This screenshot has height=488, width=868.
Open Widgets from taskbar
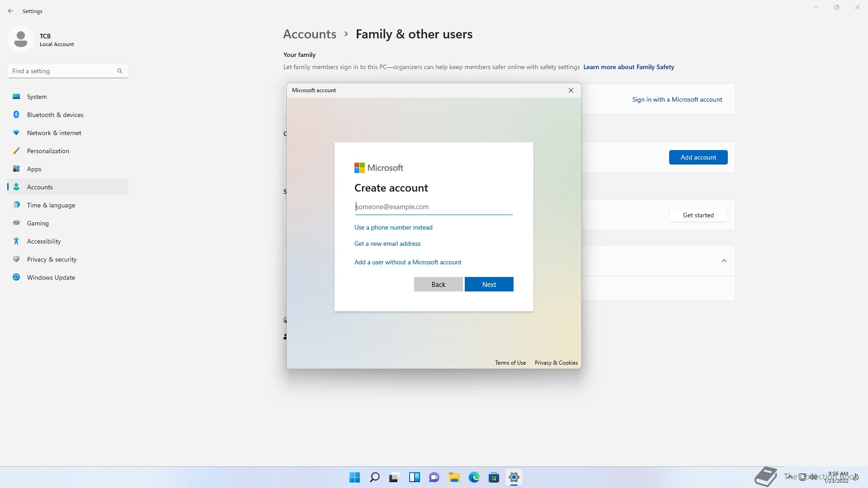(x=414, y=477)
